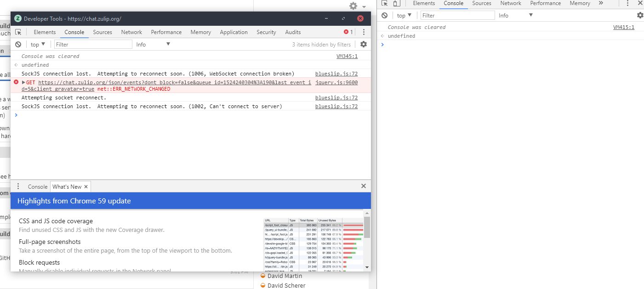Image resolution: width=644 pixels, height=289 pixels.
Task: Click the console prompt in docked DevTools
Action: coord(510,45)
